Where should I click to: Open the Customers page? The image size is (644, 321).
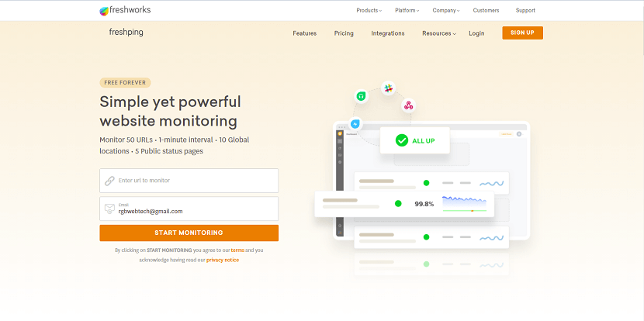click(x=486, y=11)
